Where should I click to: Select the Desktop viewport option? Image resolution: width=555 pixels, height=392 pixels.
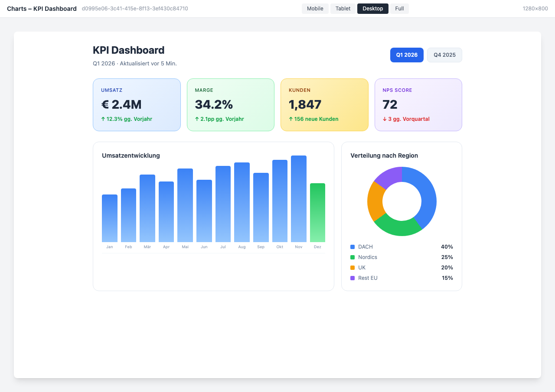tap(372, 8)
